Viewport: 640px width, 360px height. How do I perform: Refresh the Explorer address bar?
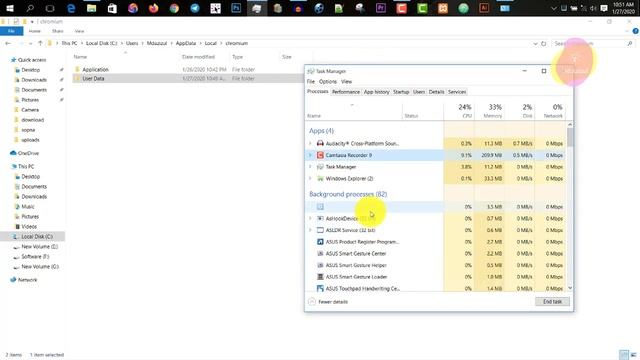(544, 43)
